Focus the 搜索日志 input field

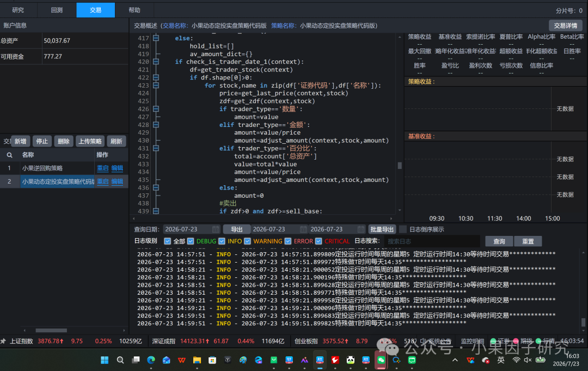click(x=432, y=241)
